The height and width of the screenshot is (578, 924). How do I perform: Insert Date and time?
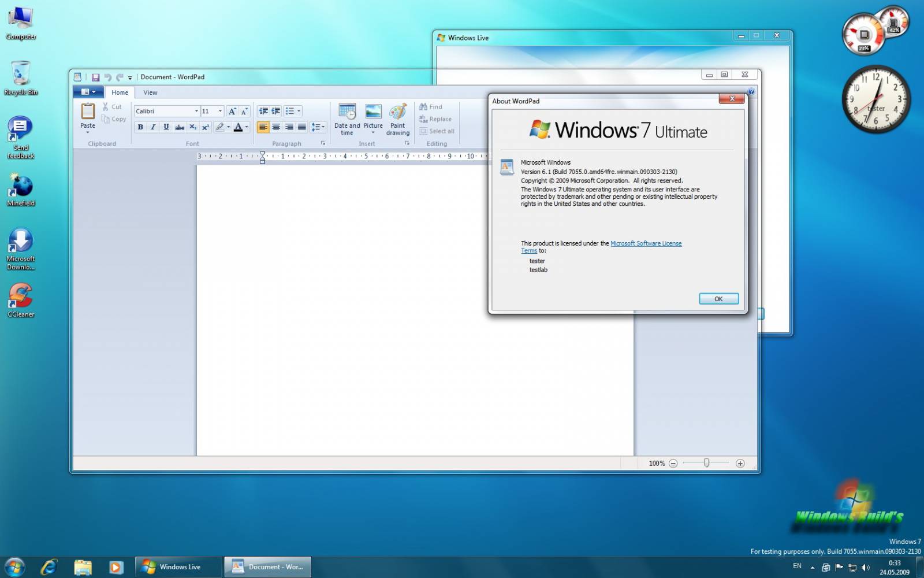(347, 120)
